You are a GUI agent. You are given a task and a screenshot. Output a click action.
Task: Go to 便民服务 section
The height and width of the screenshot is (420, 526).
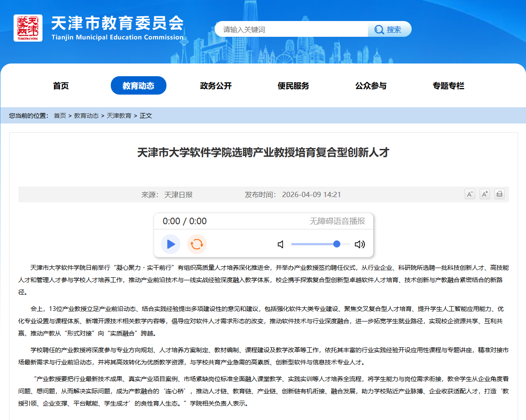[x=293, y=86]
